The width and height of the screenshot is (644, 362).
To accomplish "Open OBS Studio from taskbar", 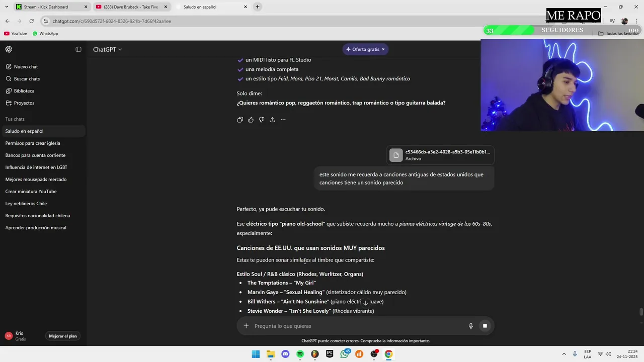I will [374, 354].
